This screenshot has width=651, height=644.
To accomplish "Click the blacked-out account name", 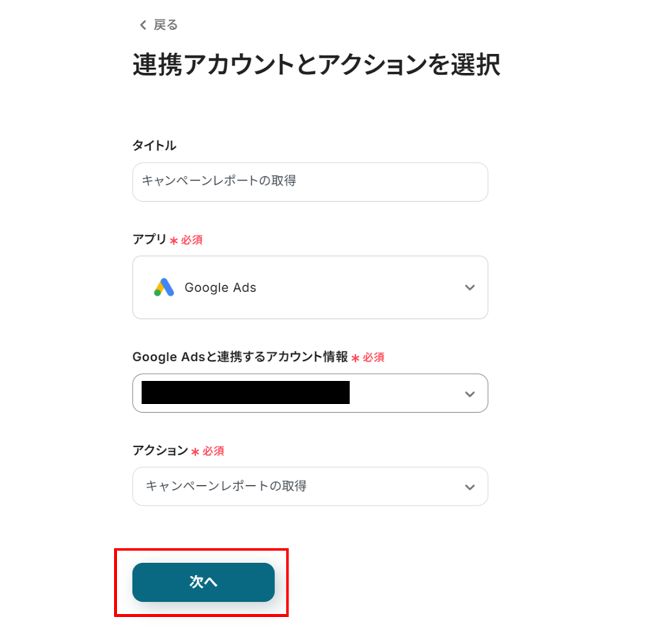I will coord(245,392).
